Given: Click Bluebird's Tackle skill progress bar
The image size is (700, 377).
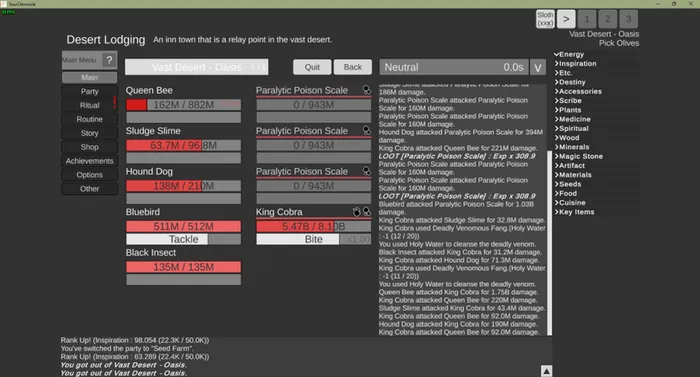Looking at the screenshot, I should point(183,239).
